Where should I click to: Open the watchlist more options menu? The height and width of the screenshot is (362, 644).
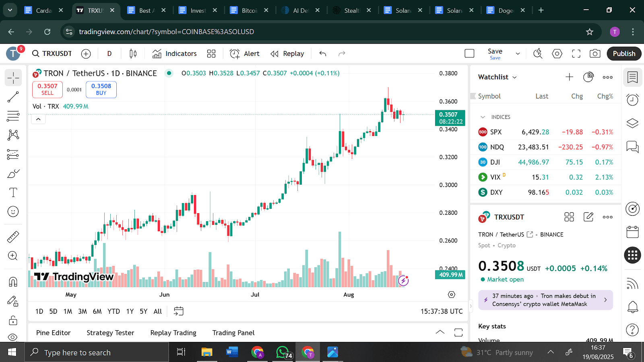608,77
